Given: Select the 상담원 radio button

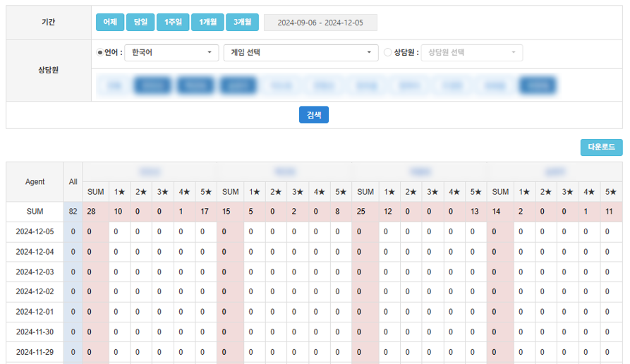Looking at the screenshot, I should point(388,52).
